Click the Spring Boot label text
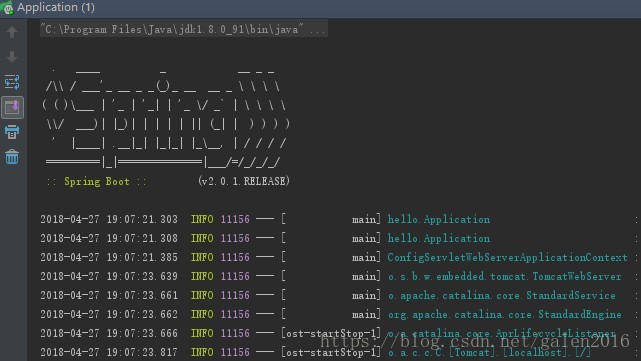Screen dimensions: 641x361 96,182
